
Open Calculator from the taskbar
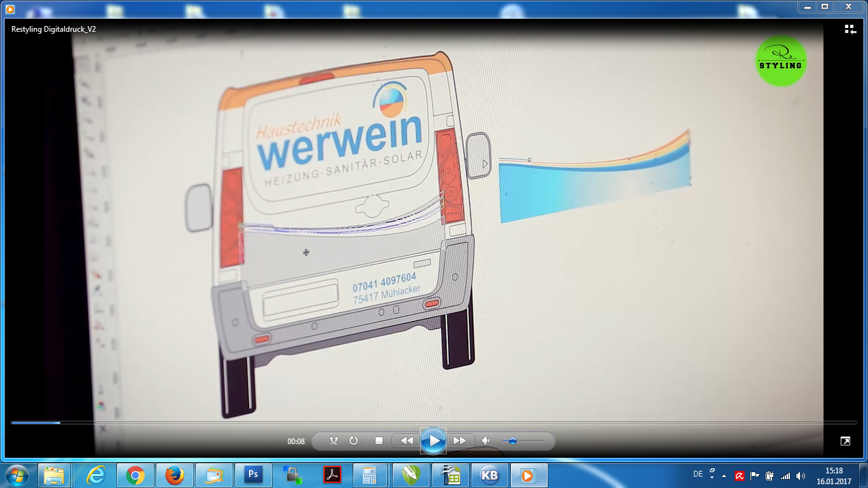coord(371,475)
